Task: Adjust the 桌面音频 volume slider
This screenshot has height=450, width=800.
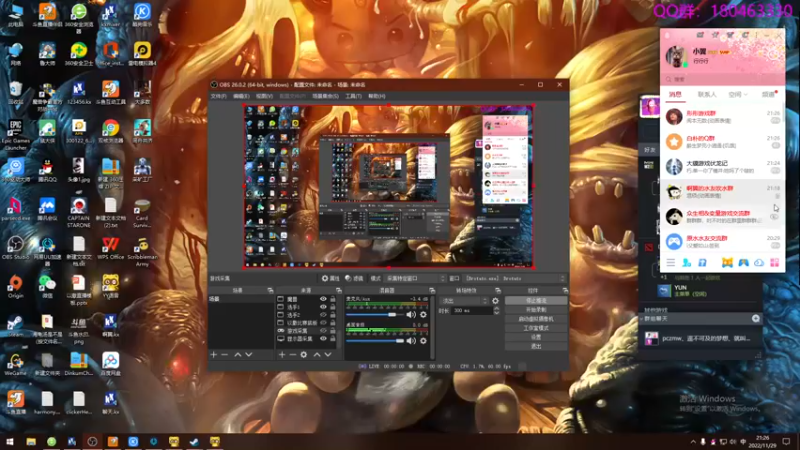Action: [x=375, y=341]
